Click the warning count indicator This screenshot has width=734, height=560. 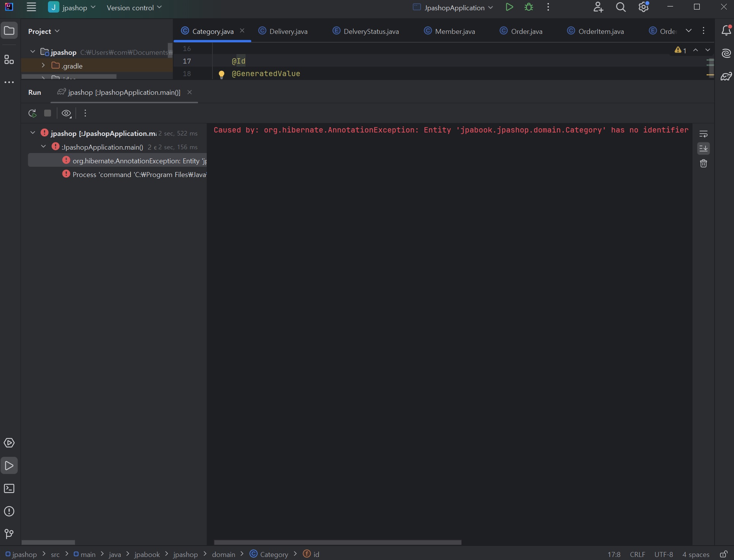[680, 50]
